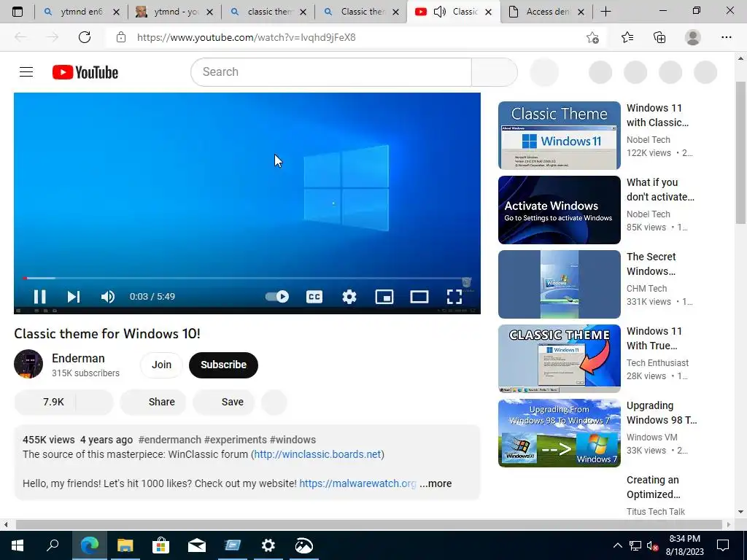Open muted volume tray icon
The height and width of the screenshot is (560, 747).
tap(652, 545)
